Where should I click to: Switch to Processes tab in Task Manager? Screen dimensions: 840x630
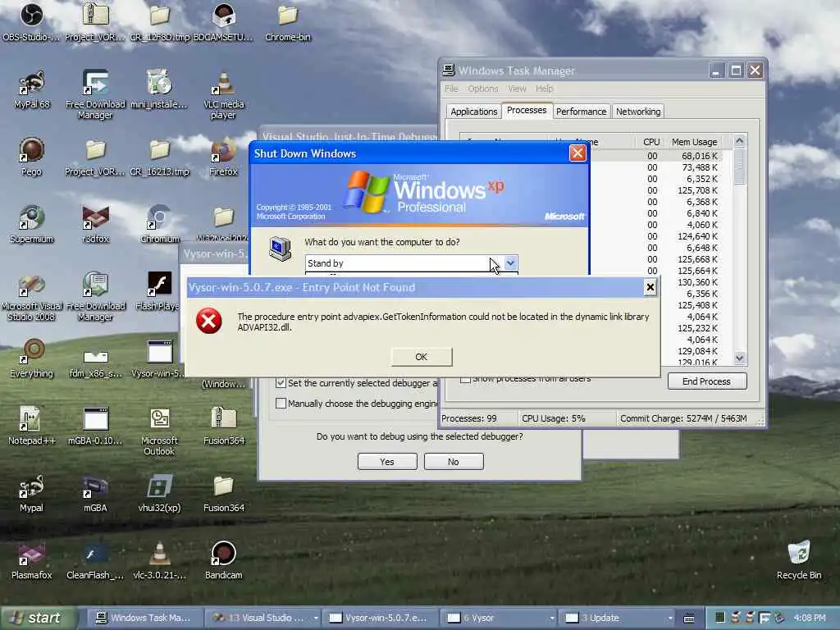point(527,110)
